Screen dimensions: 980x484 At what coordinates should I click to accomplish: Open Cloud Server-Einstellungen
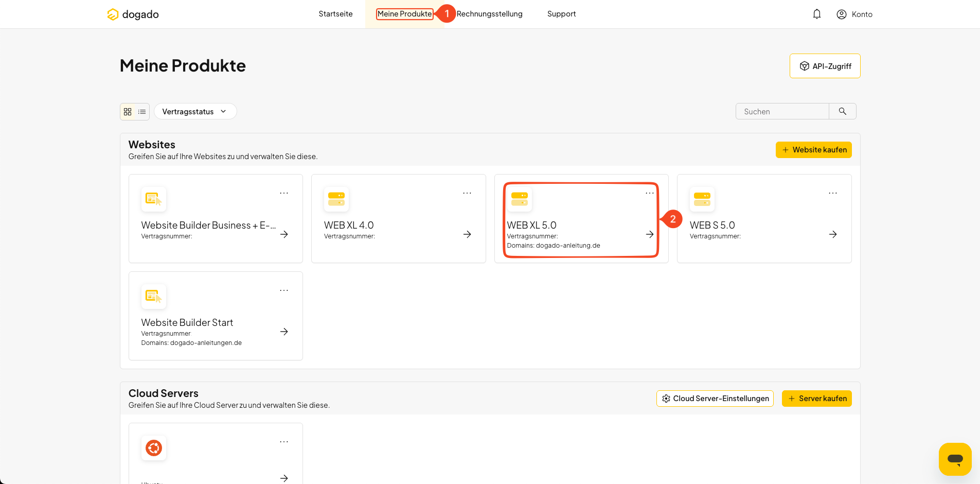pyautogui.click(x=715, y=399)
